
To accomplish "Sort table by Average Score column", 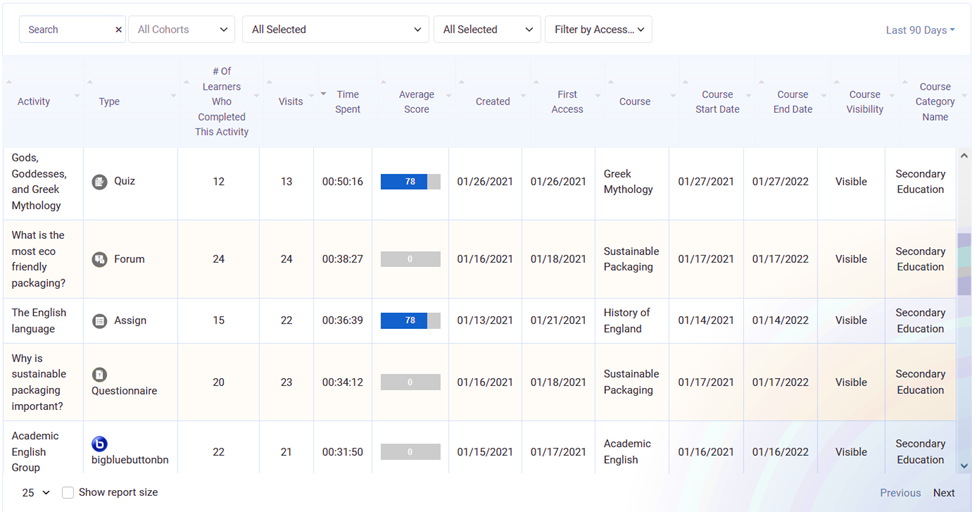I will pos(416,102).
